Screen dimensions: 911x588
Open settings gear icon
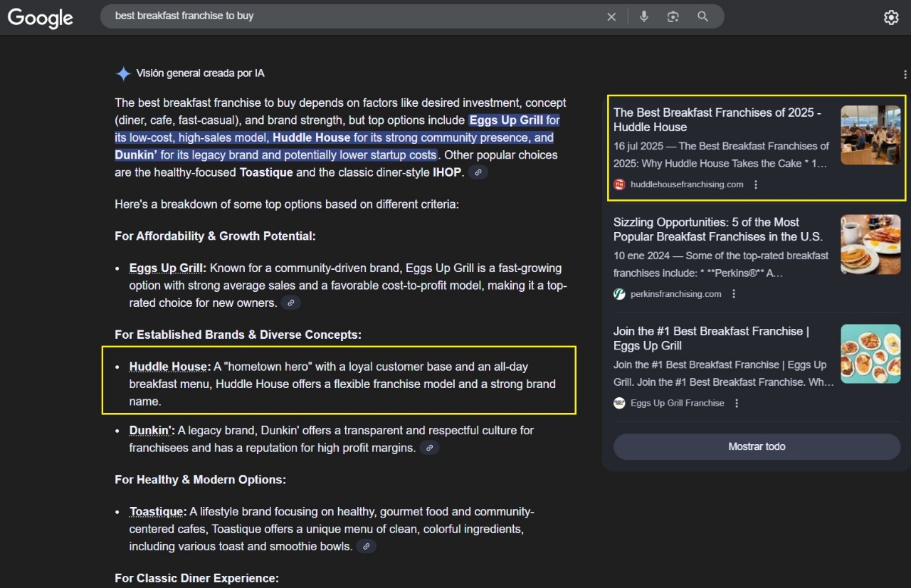[891, 18]
